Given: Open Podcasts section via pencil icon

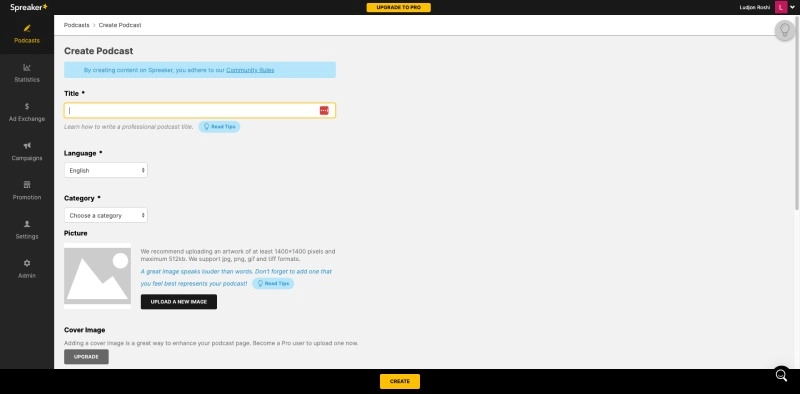Looking at the screenshot, I should 27,28.
